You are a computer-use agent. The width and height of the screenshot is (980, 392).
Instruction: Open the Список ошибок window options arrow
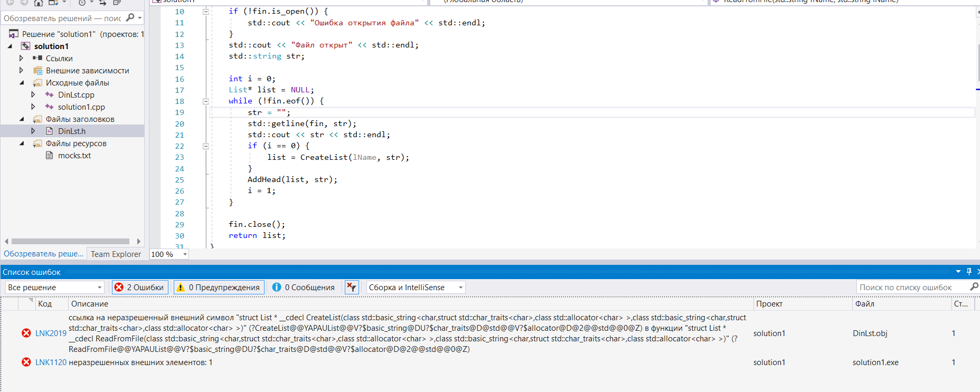click(958, 272)
